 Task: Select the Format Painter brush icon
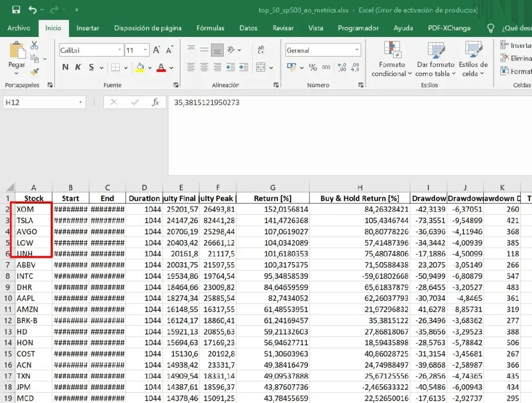coord(34,72)
